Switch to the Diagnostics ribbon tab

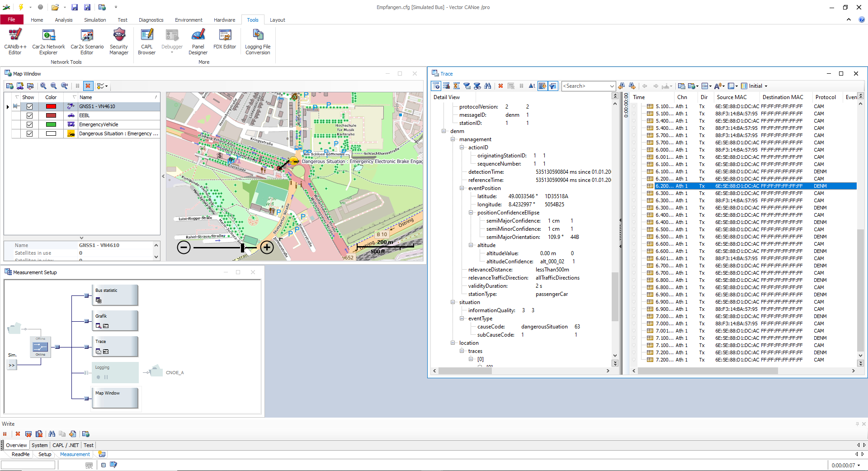click(x=151, y=20)
